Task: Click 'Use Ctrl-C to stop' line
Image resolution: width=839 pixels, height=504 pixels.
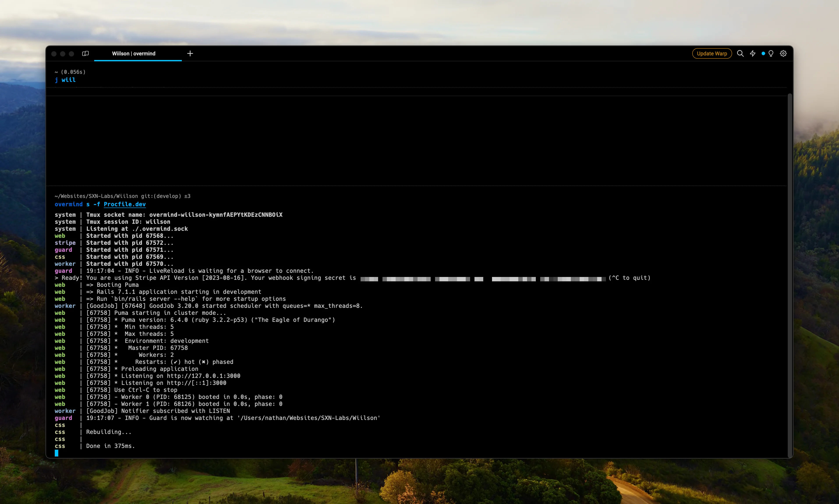Action: [x=131, y=390]
